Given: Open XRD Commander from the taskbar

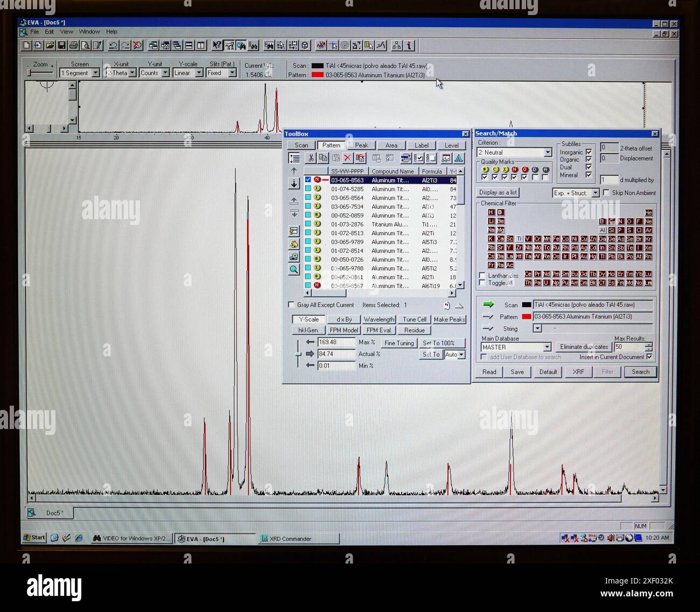Looking at the screenshot, I should 299,539.
